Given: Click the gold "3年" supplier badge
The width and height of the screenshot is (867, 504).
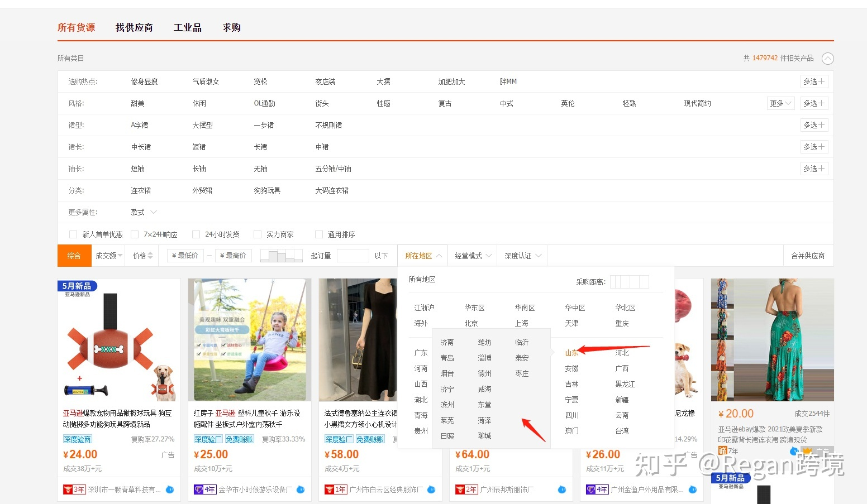Looking at the screenshot, I should 73,489.
